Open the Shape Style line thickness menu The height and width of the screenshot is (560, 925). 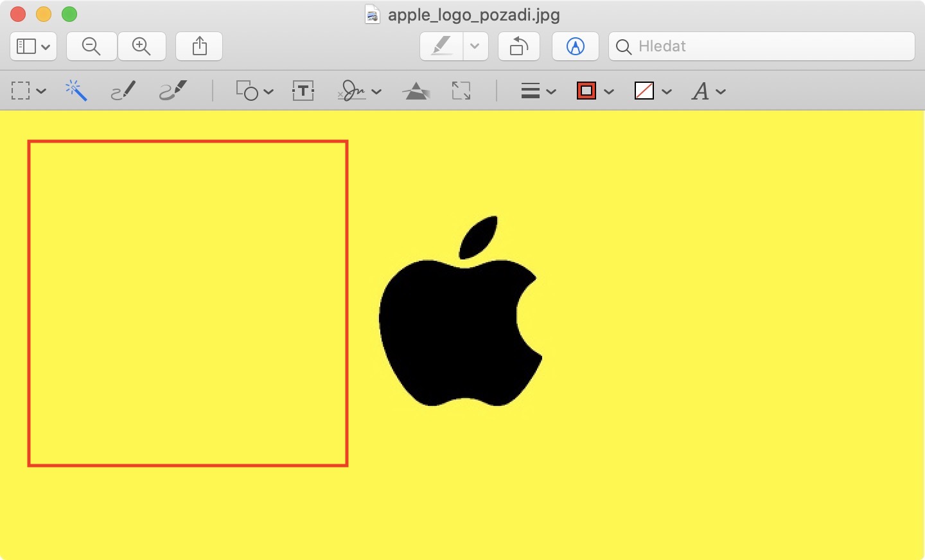tap(538, 91)
